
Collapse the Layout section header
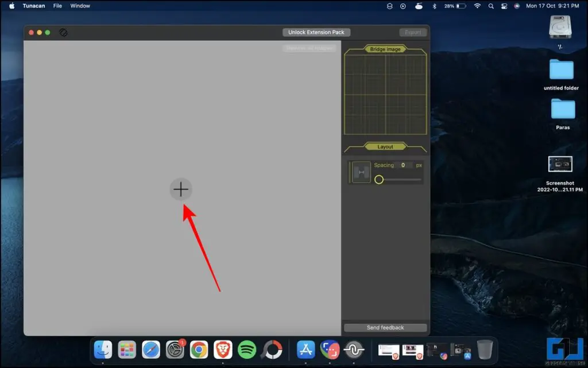(x=385, y=146)
